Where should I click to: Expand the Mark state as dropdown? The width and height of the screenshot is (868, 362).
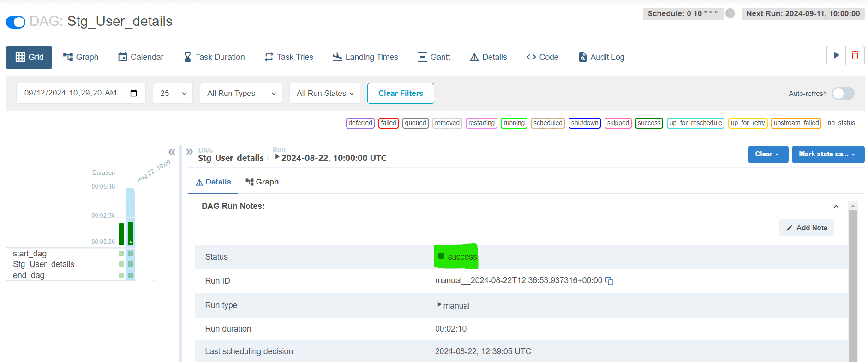(828, 154)
